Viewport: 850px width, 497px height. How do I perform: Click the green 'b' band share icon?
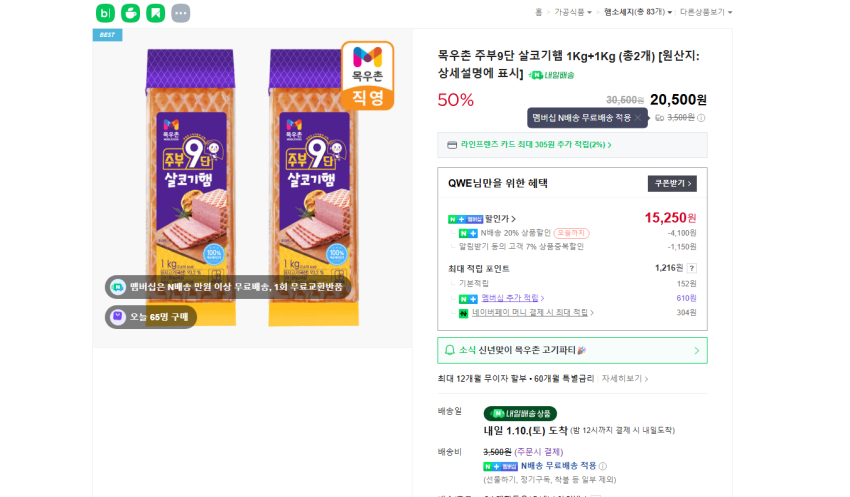point(105,13)
